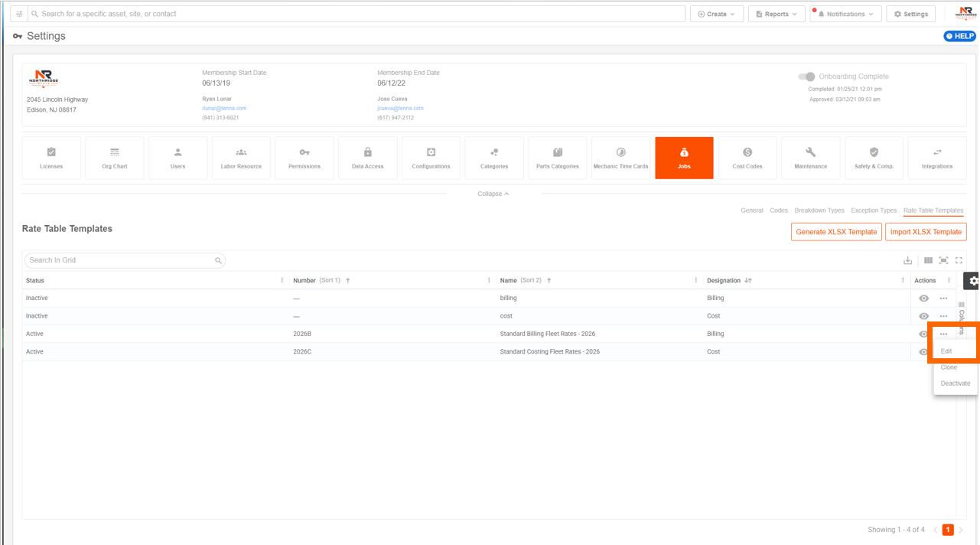Click the search filter icon in top bar
Viewport: 980px width, 545px height.
[x=19, y=14]
